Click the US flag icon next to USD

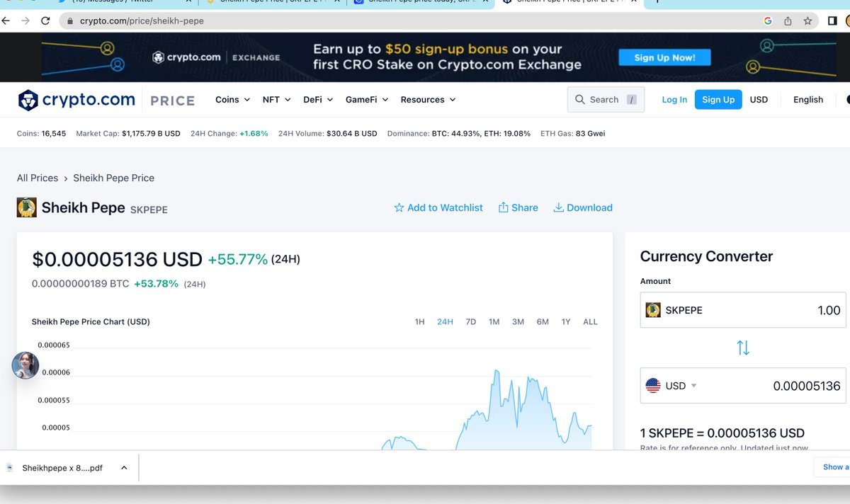(x=653, y=386)
